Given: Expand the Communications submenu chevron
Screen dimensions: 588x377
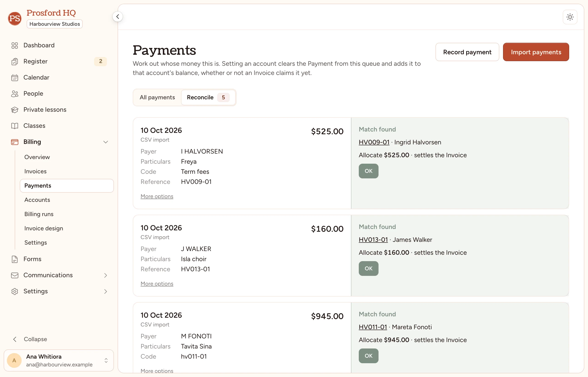Looking at the screenshot, I should [x=106, y=275].
